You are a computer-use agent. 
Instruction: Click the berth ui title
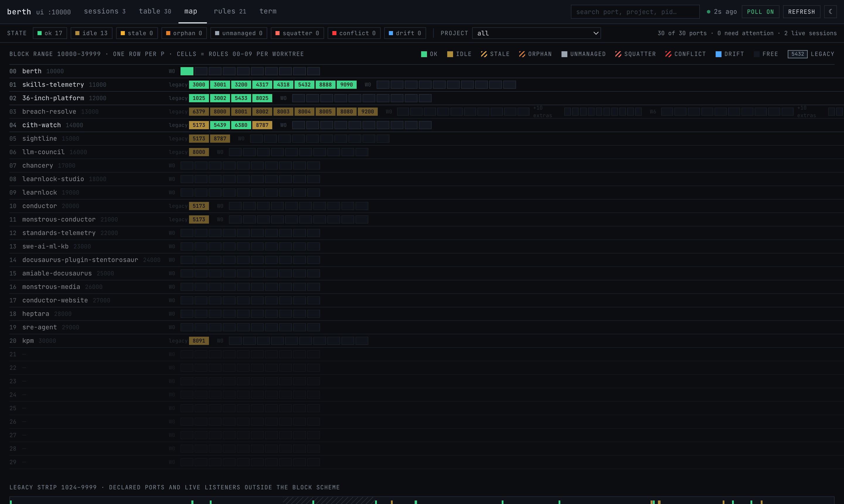coord(39,11)
